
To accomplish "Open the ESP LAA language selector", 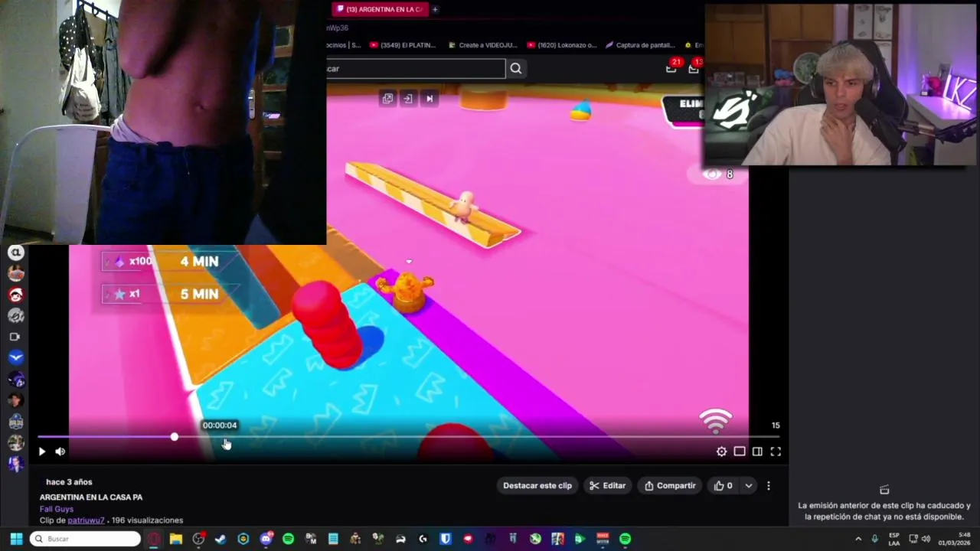I will [x=894, y=539].
